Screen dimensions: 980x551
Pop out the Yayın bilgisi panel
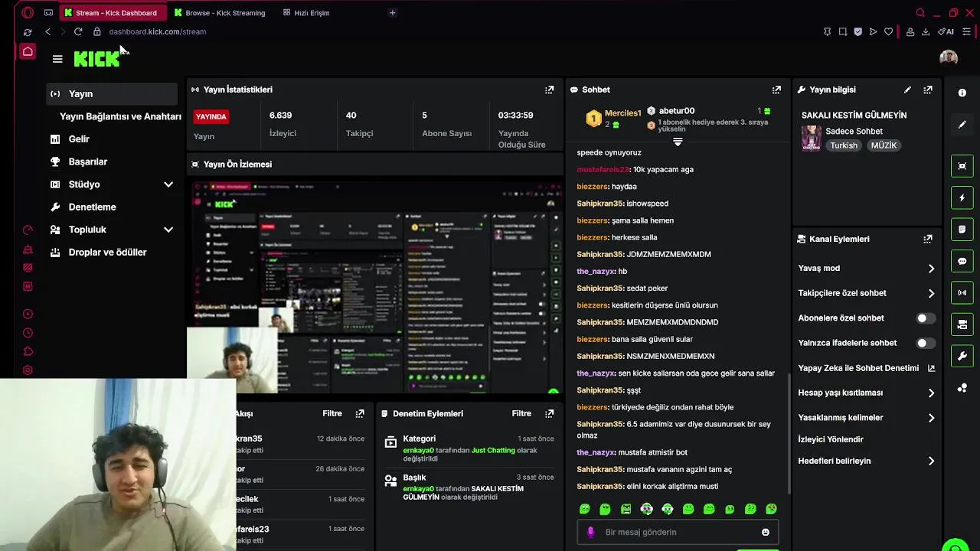point(928,90)
